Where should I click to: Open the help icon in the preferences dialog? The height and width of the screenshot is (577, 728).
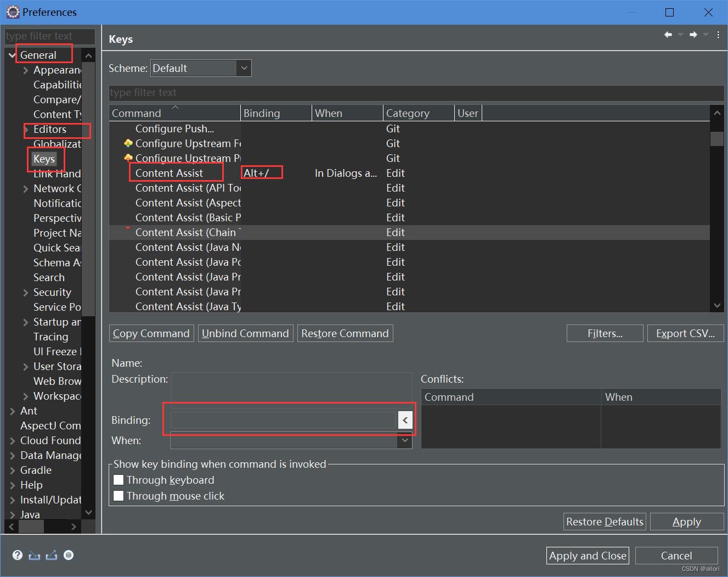pos(18,555)
